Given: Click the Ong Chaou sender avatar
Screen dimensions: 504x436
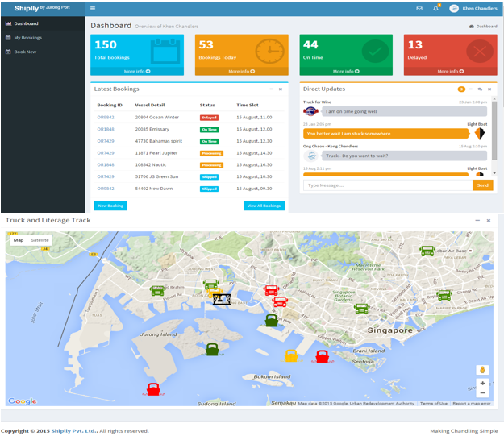Looking at the screenshot, I should pos(310,156).
